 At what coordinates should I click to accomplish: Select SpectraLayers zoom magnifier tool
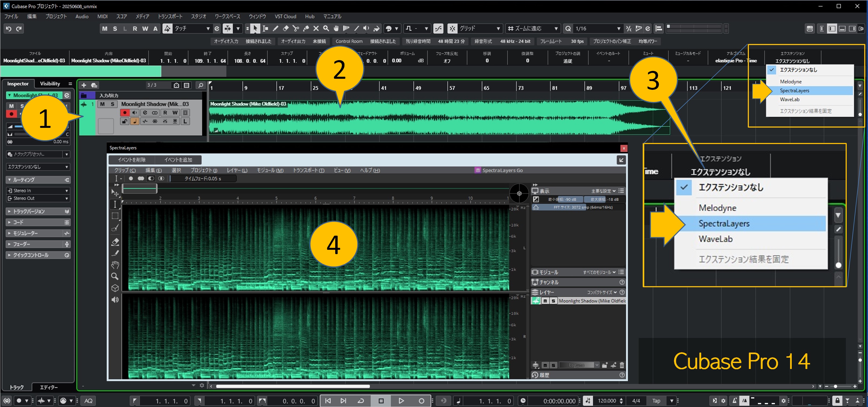tap(115, 276)
